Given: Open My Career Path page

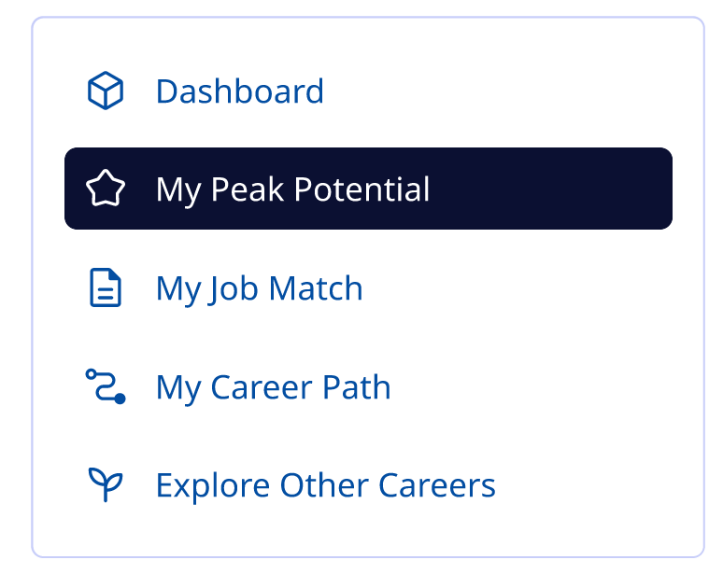Looking at the screenshot, I should point(273,386).
